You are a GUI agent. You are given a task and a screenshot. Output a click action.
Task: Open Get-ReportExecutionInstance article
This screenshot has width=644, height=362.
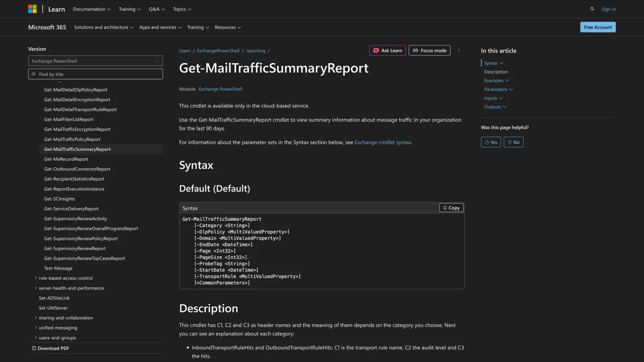(x=74, y=189)
